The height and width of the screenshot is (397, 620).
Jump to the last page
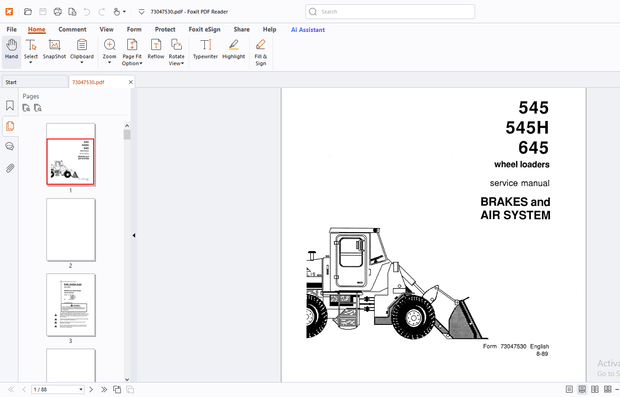[x=104, y=389]
